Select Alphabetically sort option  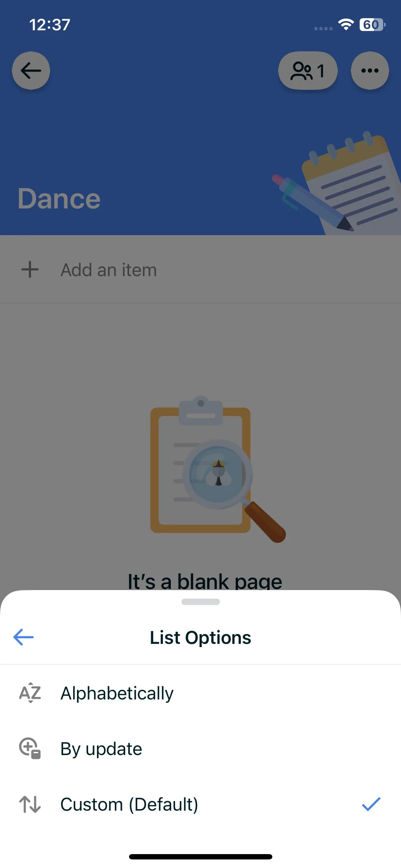click(x=200, y=693)
